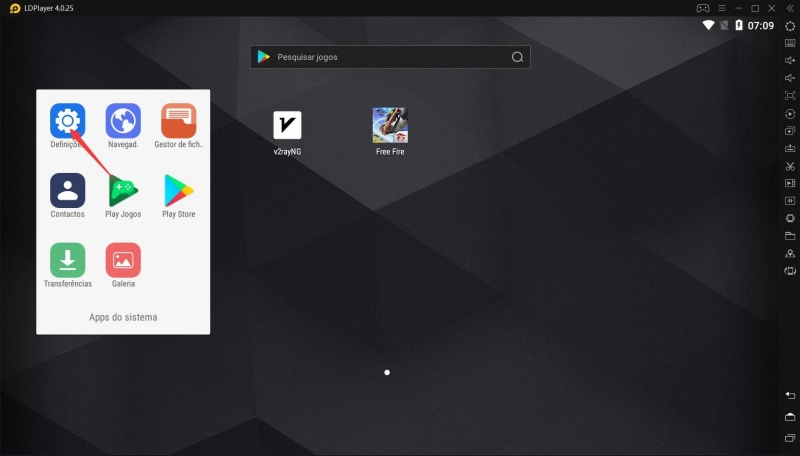Click the Pesquisar jogos search field
Image resolution: width=800 pixels, height=456 pixels.
click(390, 57)
